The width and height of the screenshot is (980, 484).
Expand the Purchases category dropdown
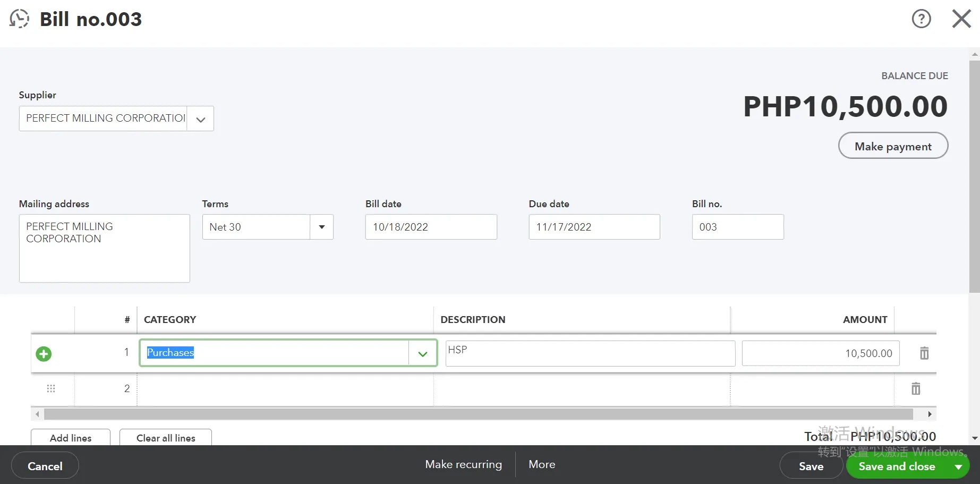coord(423,353)
